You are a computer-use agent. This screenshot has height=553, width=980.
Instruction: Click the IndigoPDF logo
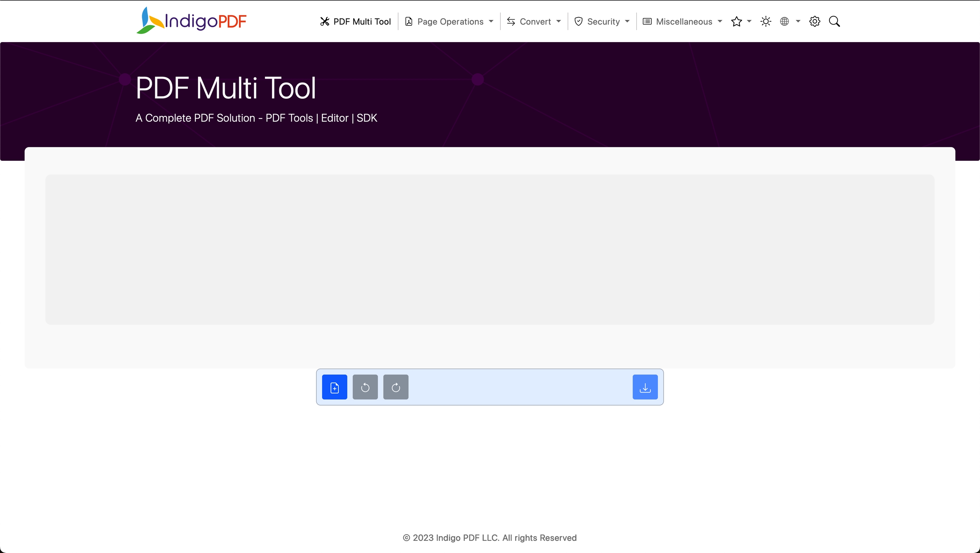191,21
